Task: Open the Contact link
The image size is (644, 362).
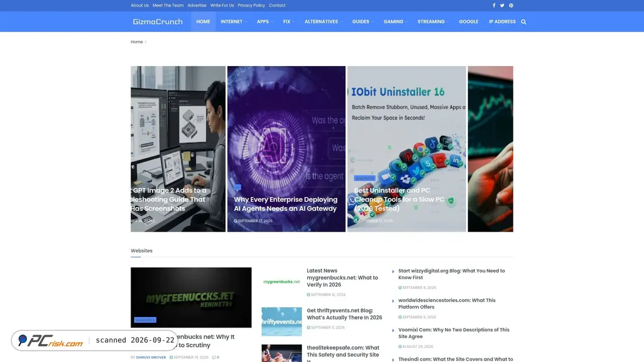Action: pos(277,5)
